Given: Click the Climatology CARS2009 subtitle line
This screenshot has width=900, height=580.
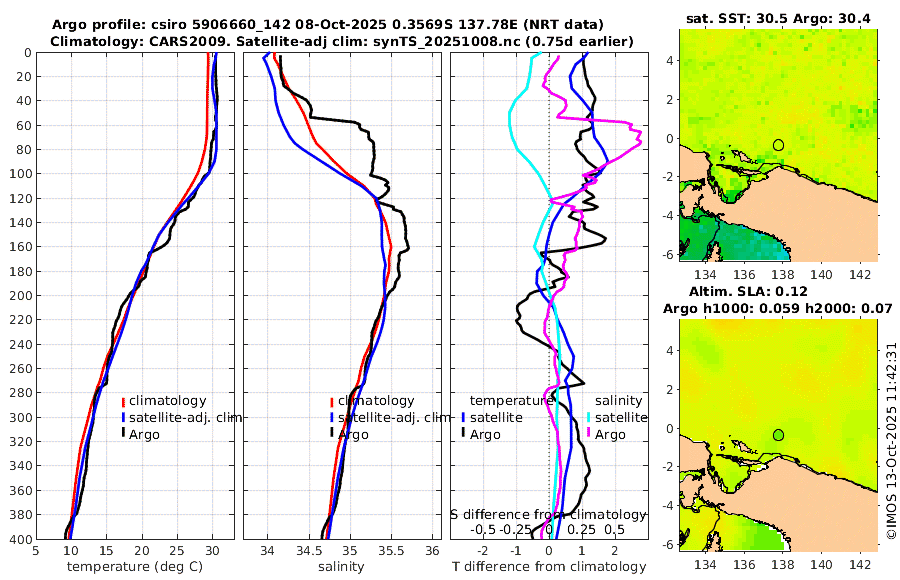Looking at the screenshot, I should [x=342, y=41].
